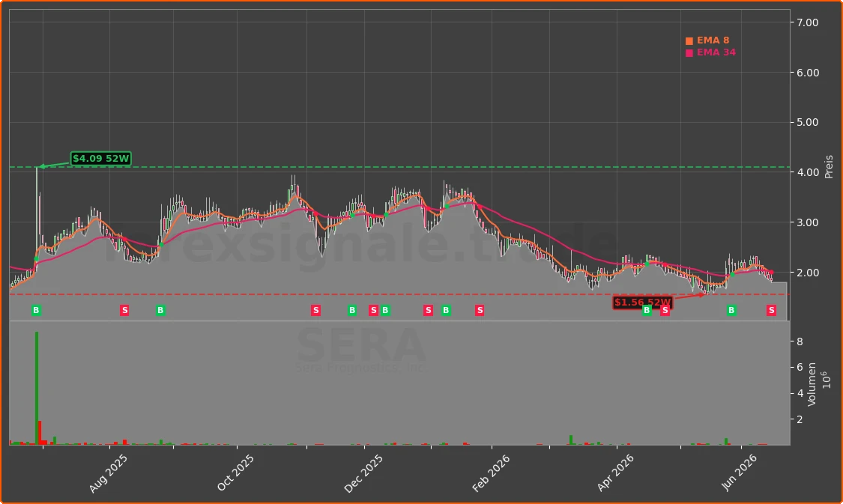
Task: Select the sell marker in early November 2025
Action: 315,310
